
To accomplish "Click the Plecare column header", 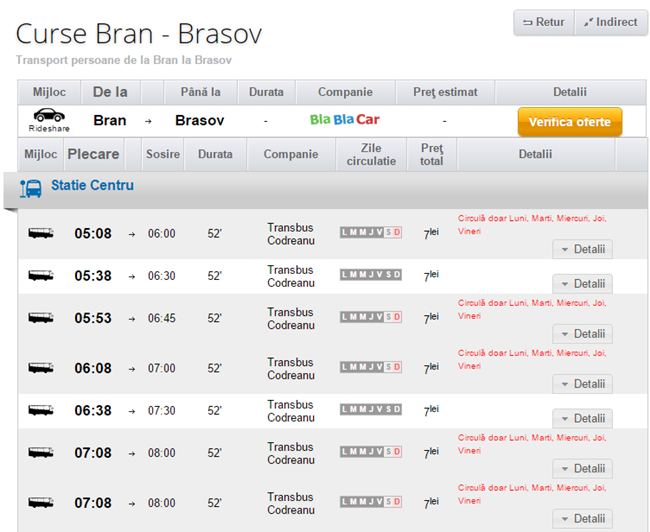I will point(93,155).
